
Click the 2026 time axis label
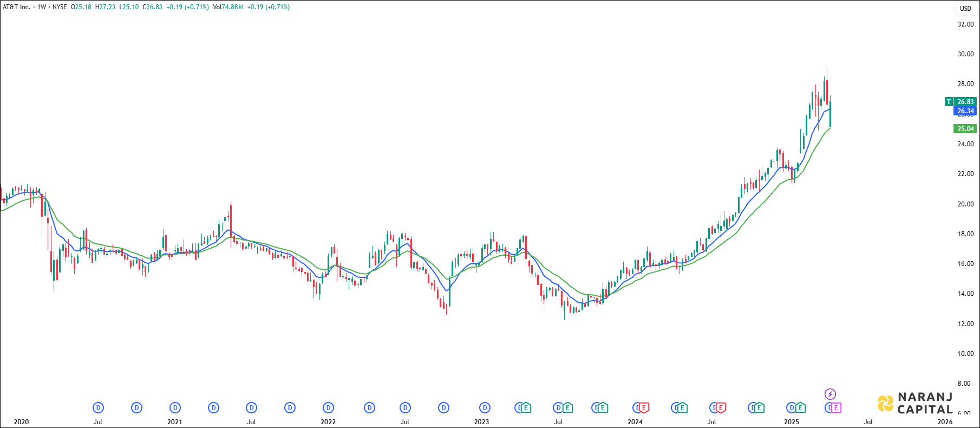(x=945, y=421)
